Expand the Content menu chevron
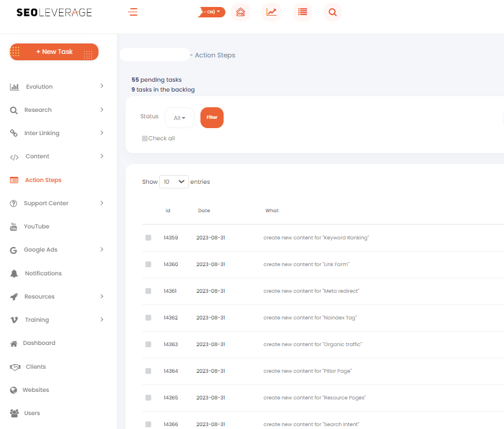Viewport: 504px width, 429px height. tap(102, 156)
